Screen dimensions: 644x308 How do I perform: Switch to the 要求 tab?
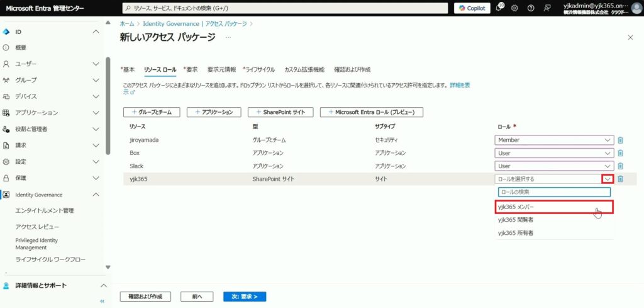(191, 69)
